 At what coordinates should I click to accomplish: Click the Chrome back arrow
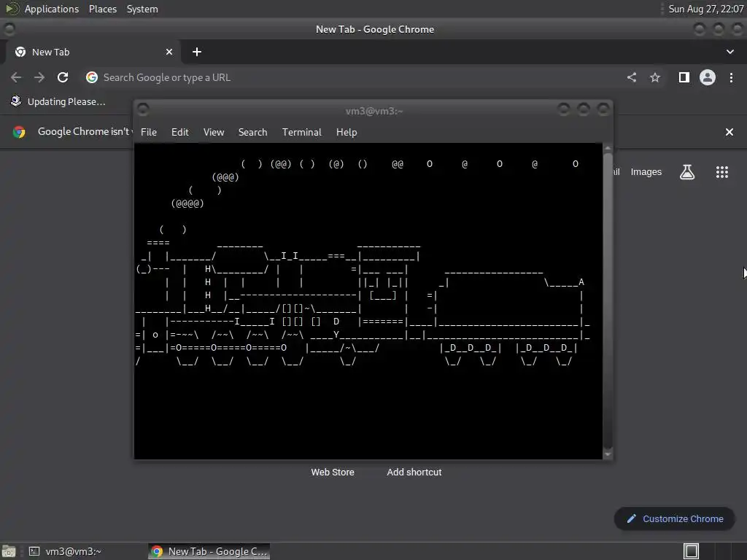[16, 77]
